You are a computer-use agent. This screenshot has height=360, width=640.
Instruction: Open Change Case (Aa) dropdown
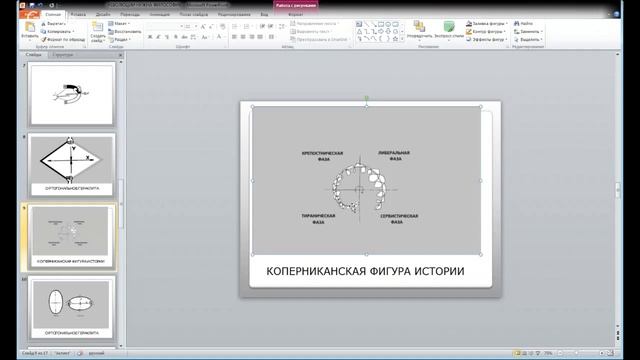coord(205,37)
